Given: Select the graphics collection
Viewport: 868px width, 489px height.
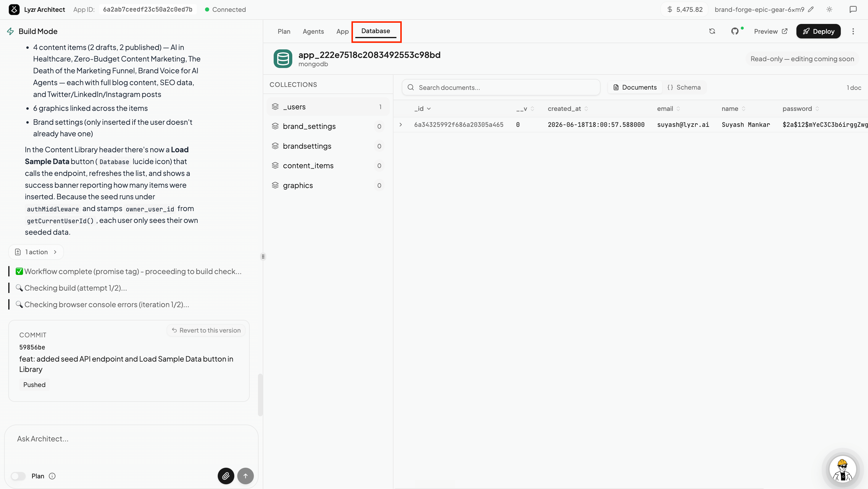Looking at the screenshot, I should [328, 186].
